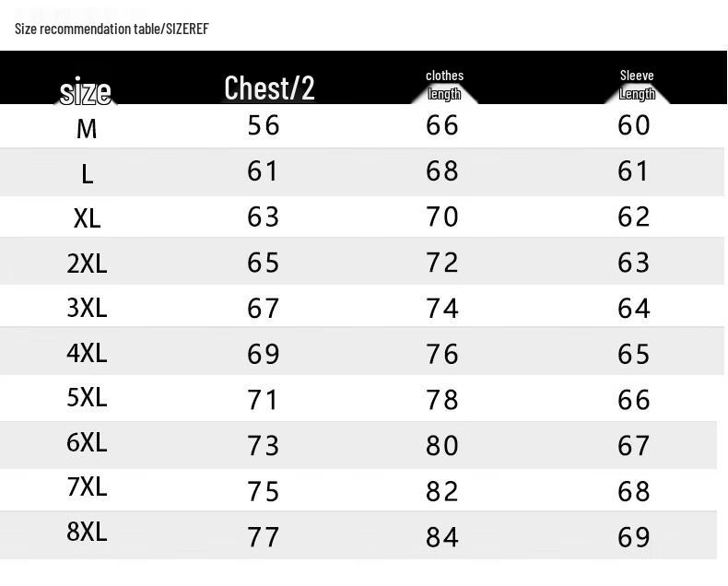This screenshot has height=586, width=728.
Task: Click the 7XL size label
Action: pyautogui.click(x=87, y=486)
